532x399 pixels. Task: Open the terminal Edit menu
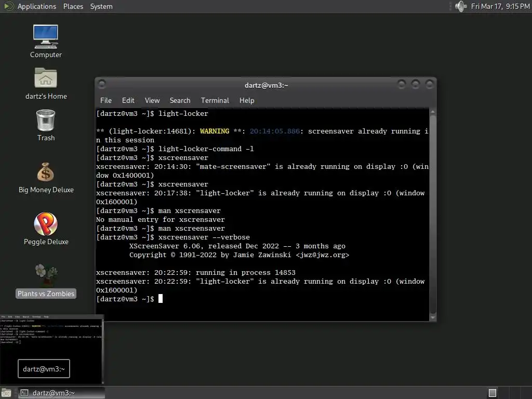pyautogui.click(x=128, y=100)
